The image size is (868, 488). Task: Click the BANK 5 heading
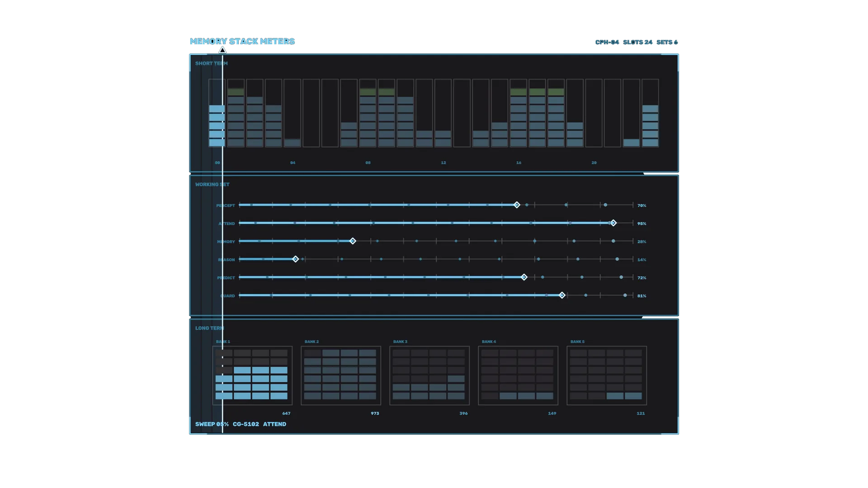click(577, 342)
